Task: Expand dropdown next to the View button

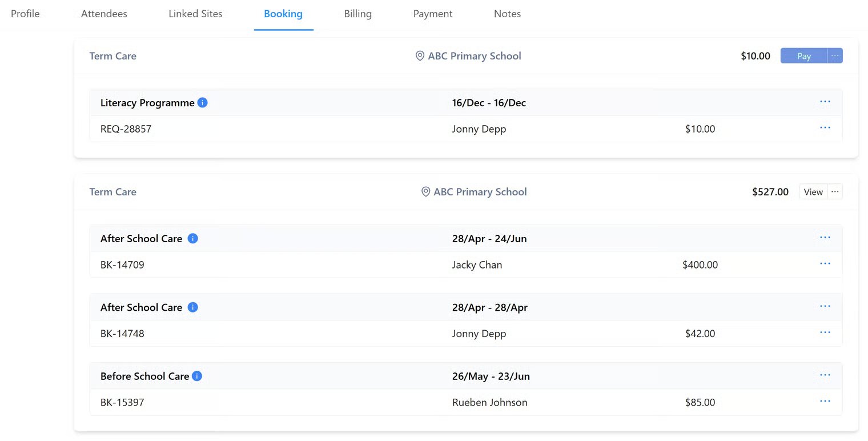Action: [x=835, y=192]
